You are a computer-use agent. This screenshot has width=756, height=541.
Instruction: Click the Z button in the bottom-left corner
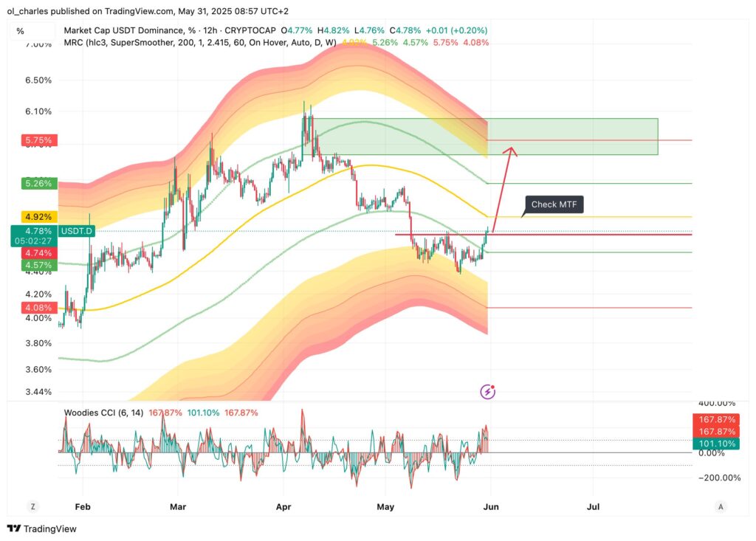tap(32, 507)
